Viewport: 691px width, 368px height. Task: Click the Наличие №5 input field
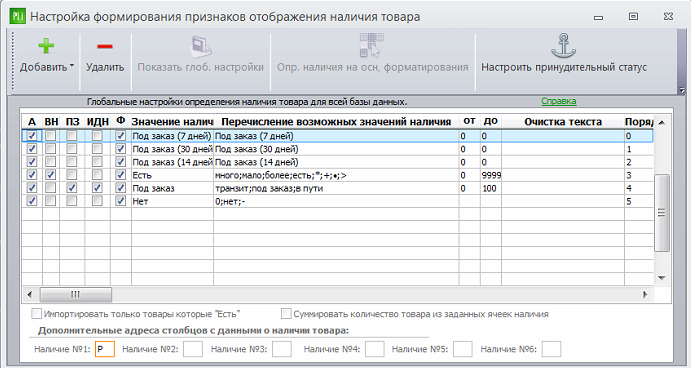463,349
